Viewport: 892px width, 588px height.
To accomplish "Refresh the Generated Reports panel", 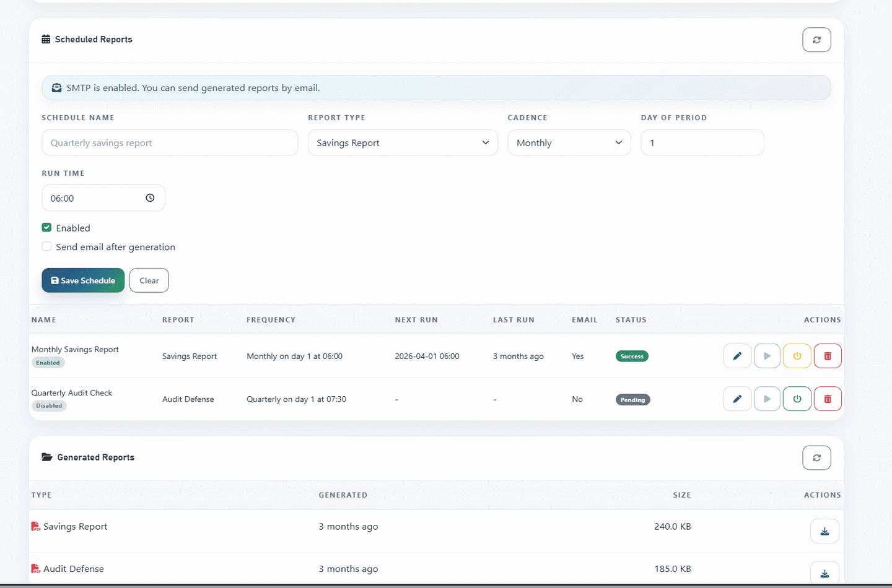I will [816, 458].
